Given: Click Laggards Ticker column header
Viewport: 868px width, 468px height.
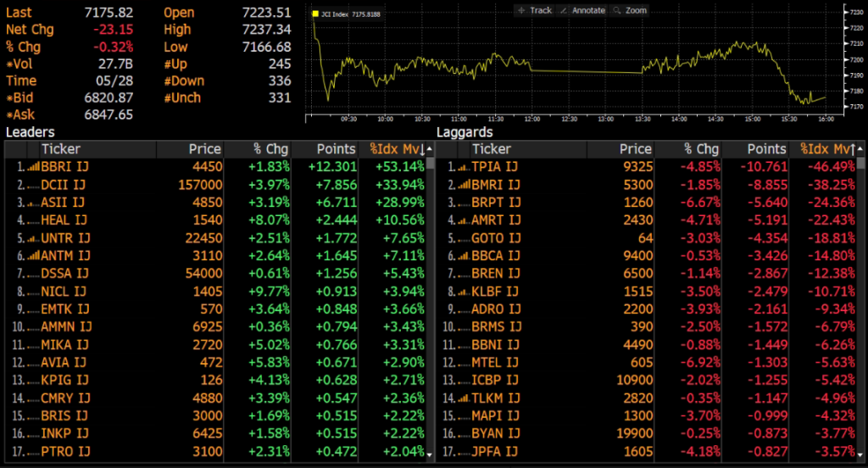Looking at the screenshot, I should [492, 149].
